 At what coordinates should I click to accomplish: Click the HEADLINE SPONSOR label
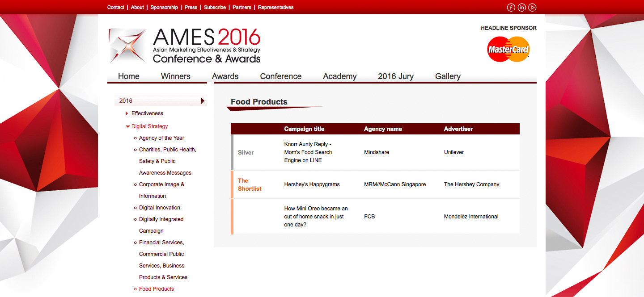pyautogui.click(x=508, y=28)
